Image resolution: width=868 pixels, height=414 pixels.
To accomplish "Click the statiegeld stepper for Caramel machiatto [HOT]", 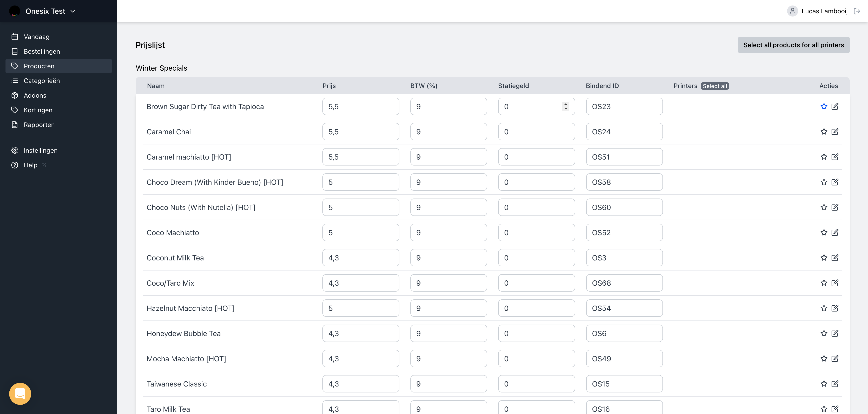I will pos(566,157).
